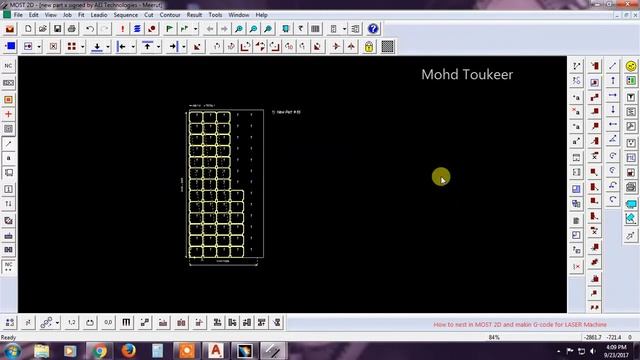Click the 0,0 origin icon
Image resolution: width=640 pixels, height=360 pixels.
(x=108, y=322)
